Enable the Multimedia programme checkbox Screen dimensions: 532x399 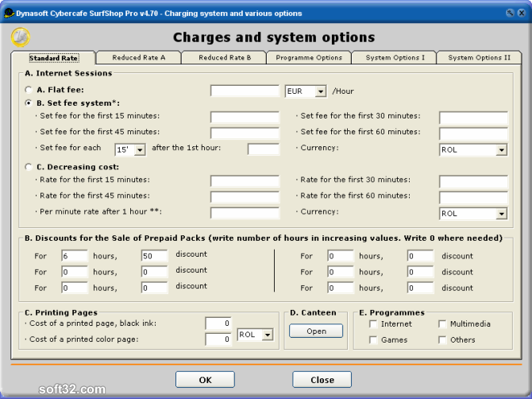(442, 324)
